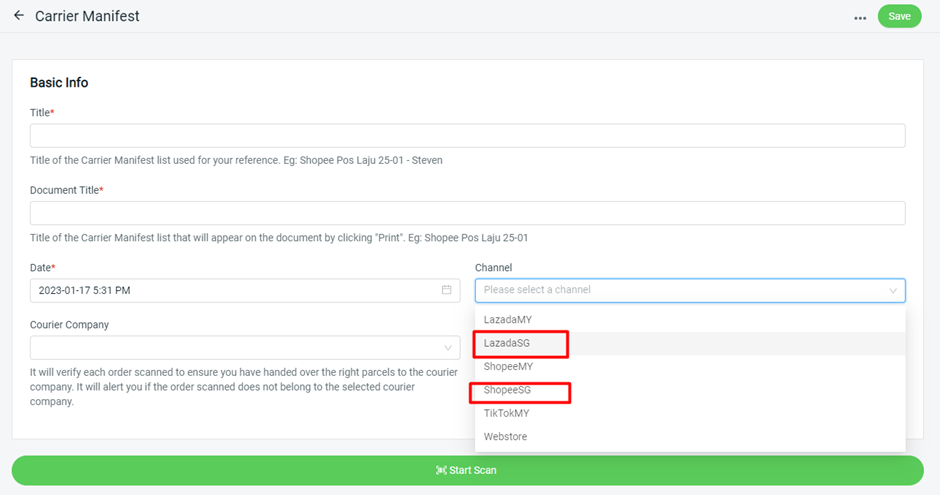The height and width of the screenshot is (495, 940).
Task: Click the Date field showing 2023-01-17 5:31 PM
Action: pos(245,291)
